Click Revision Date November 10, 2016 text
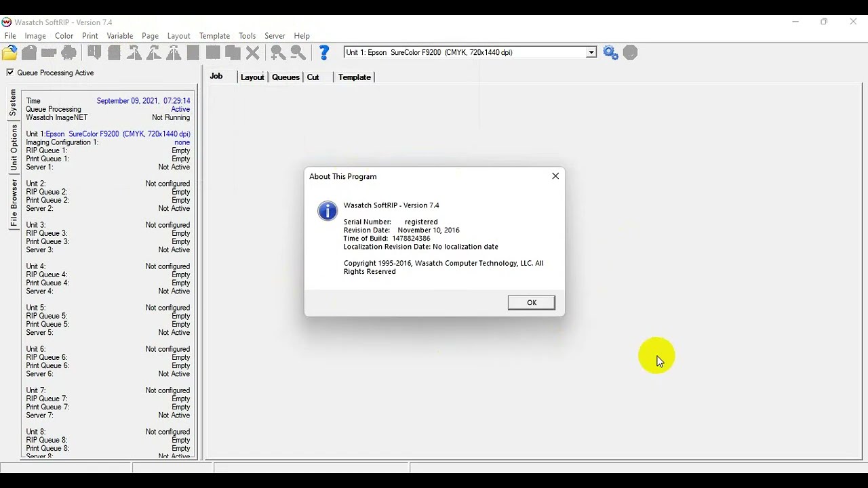The image size is (868, 488). pyautogui.click(x=401, y=230)
